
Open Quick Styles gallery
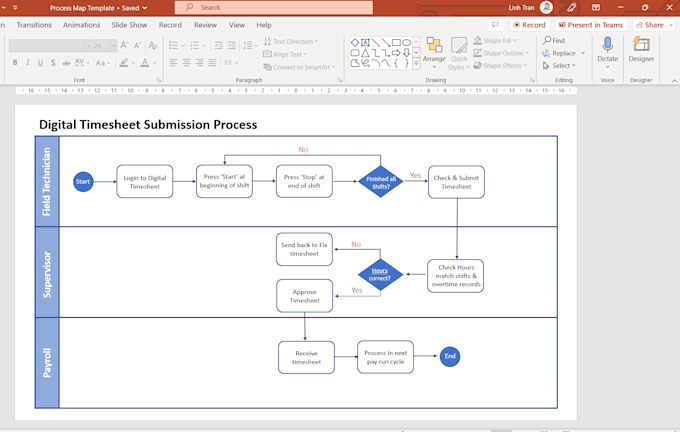[x=459, y=54]
